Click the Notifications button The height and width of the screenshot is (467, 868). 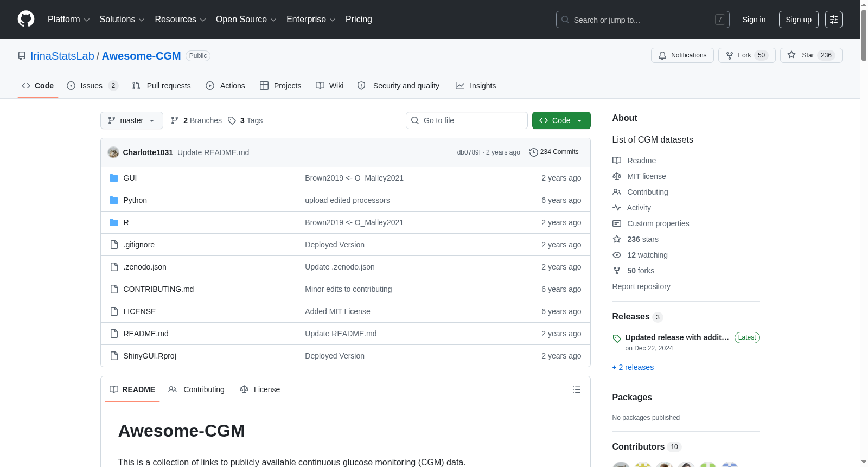tap(682, 55)
